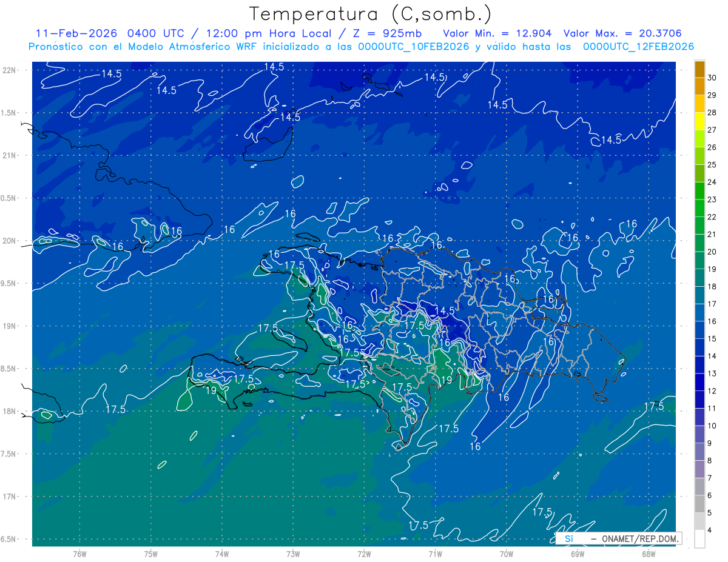728x562 pixels.
Task: Pick the green colorbar segment between 22 and 23
Action: click(x=699, y=208)
